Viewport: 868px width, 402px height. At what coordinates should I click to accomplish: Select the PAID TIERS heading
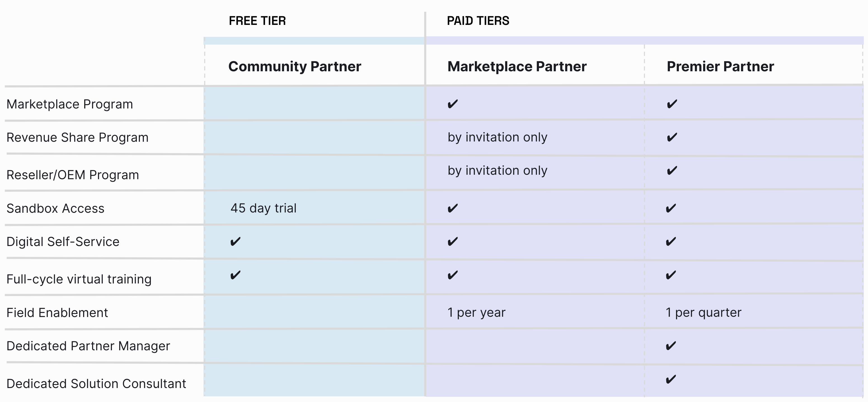[478, 21]
